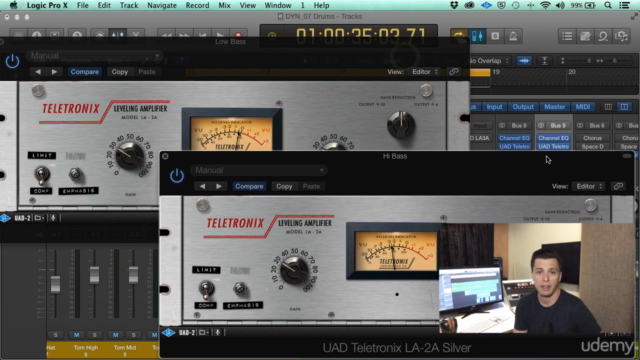Screen dimensions: 640x360
Task: Open Manual preset dropdown in Low Bass plugin
Action: click(x=94, y=56)
